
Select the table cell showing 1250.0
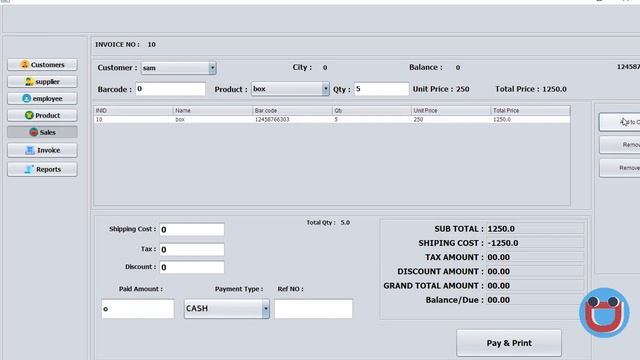pyautogui.click(x=530, y=120)
